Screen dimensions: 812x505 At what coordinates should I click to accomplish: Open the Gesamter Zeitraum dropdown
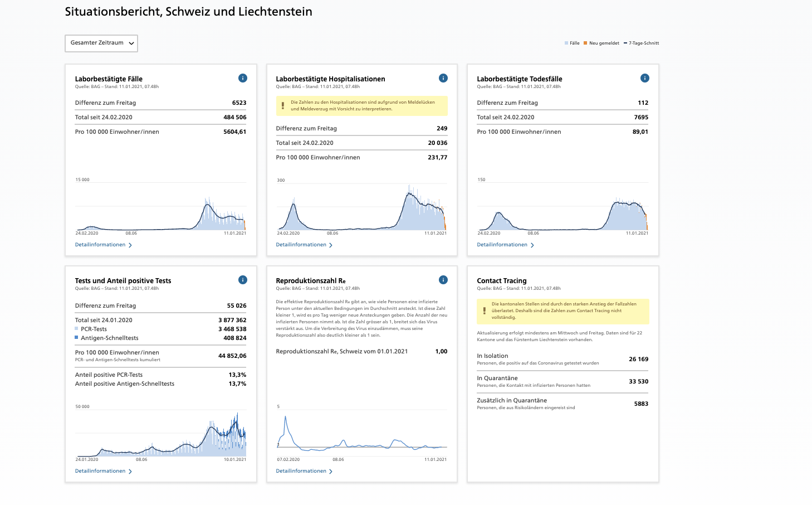click(101, 43)
